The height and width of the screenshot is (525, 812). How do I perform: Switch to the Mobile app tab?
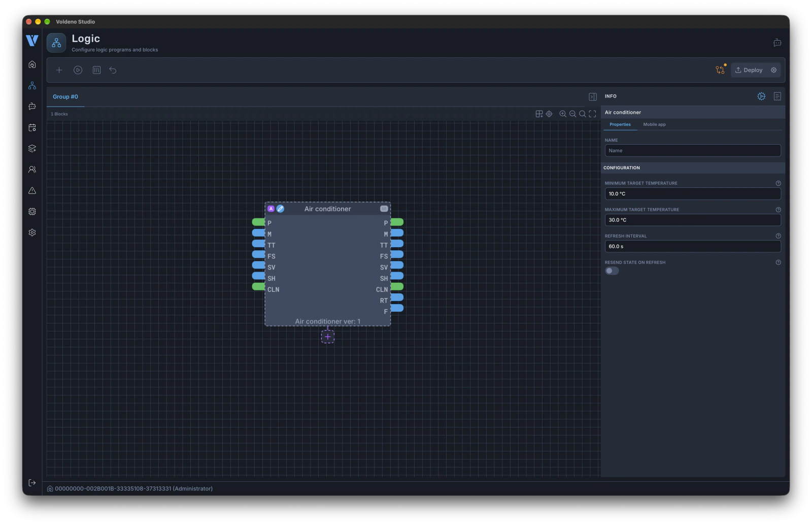pyautogui.click(x=654, y=124)
